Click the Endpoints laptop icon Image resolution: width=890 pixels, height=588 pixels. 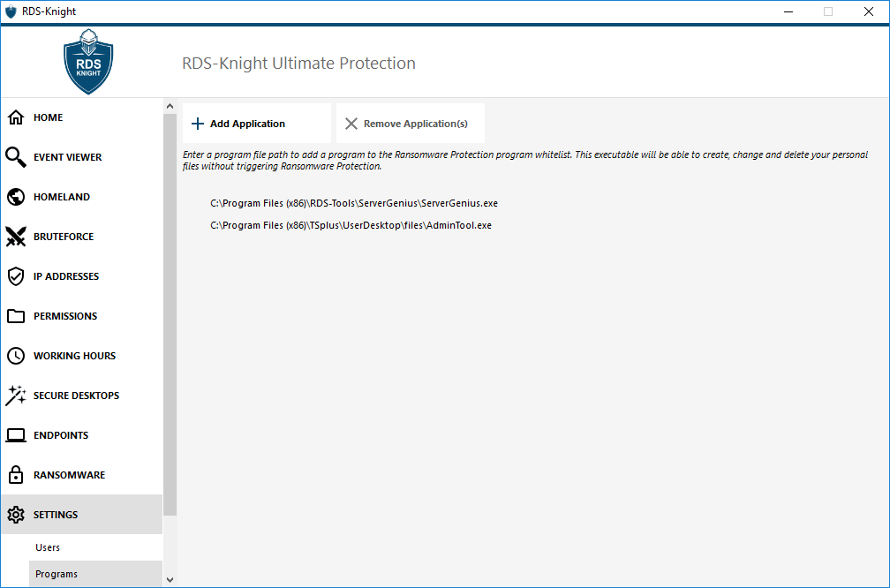[x=16, y=435]
